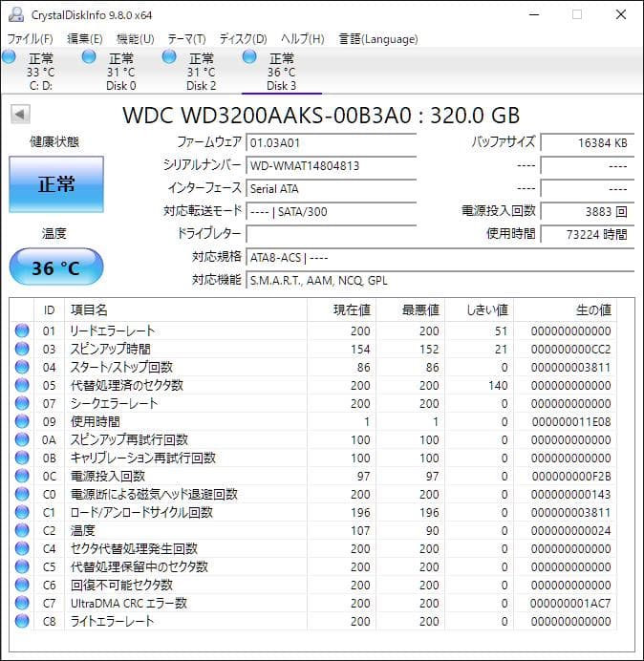Click blue status icon for attribute C2
Screen dimensions: 644x661
point(22,530)
